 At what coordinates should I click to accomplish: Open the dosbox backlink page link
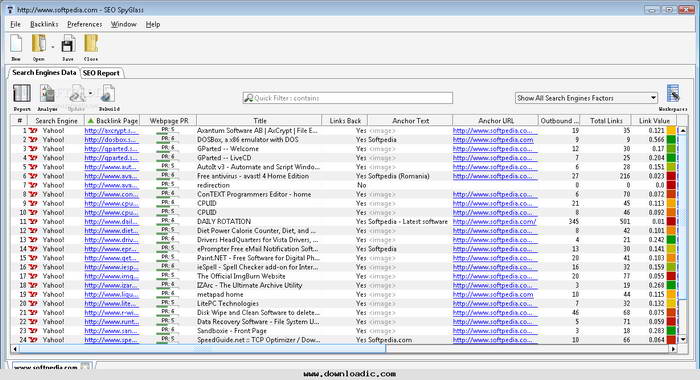point(111,140)
